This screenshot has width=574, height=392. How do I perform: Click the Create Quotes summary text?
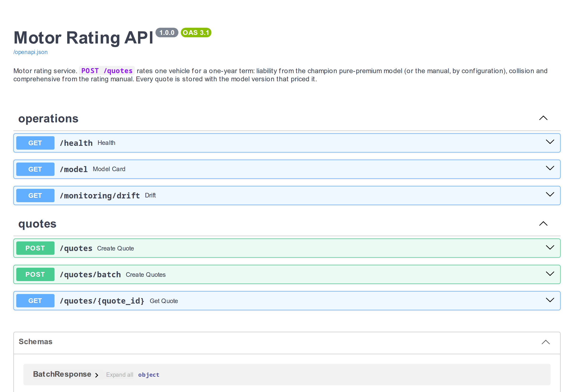click(145, 275)
